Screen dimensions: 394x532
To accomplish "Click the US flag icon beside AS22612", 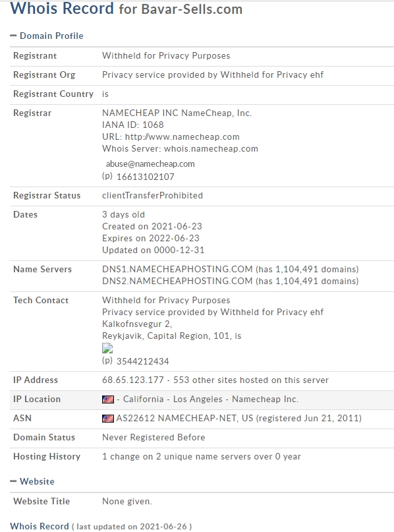I will [108, 419].
